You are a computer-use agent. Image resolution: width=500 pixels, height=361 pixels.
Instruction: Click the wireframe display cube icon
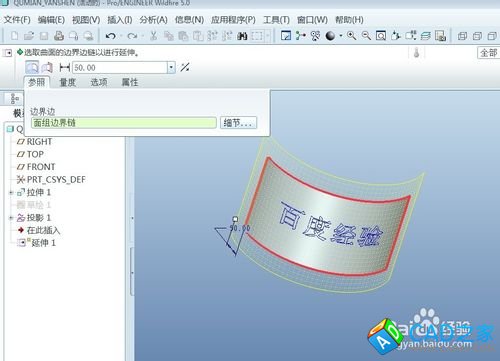point(462,36)
